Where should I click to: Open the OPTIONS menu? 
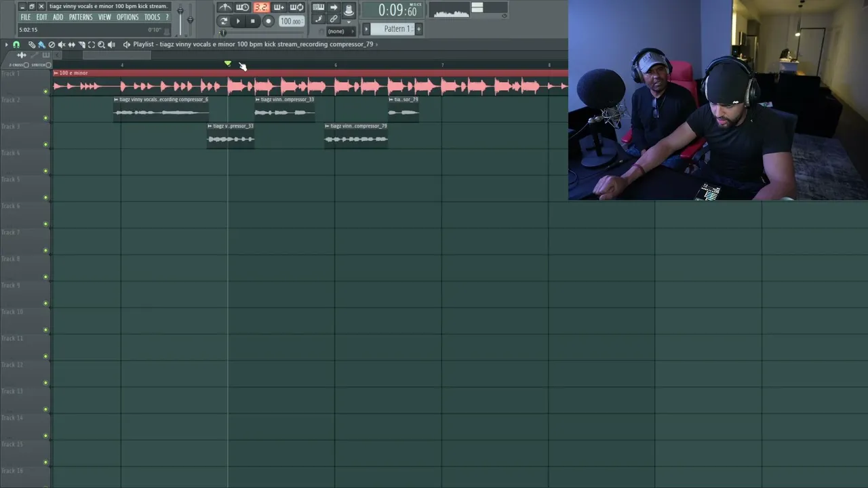pos(127,17)
